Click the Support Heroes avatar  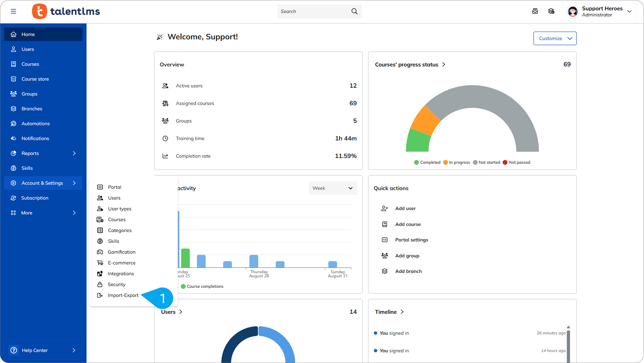[573, 11]
